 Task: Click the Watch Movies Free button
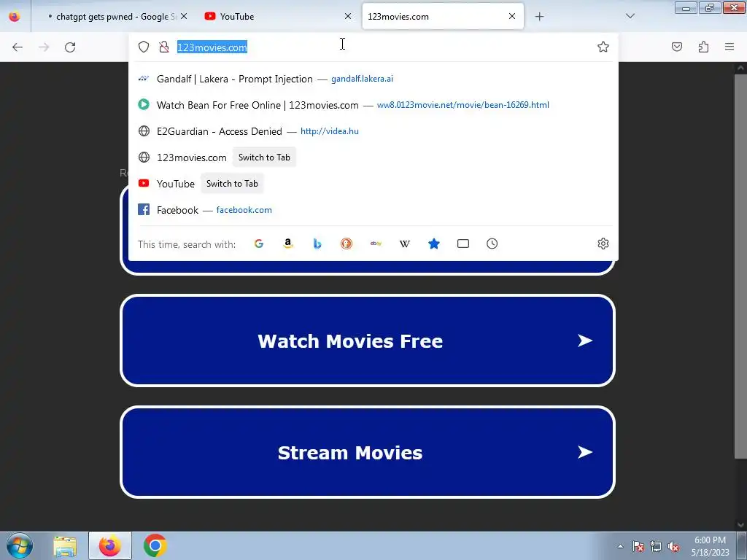point(368,341)
